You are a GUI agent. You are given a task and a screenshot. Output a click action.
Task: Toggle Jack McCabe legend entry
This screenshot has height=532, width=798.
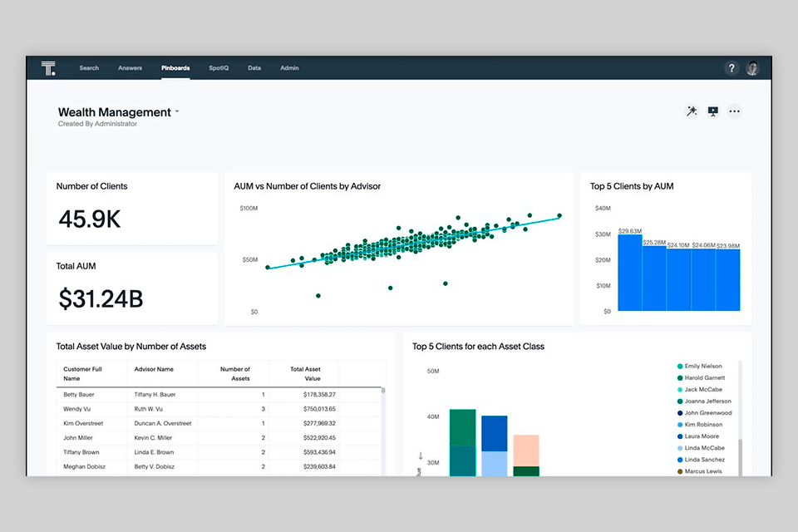coord(699,390)
